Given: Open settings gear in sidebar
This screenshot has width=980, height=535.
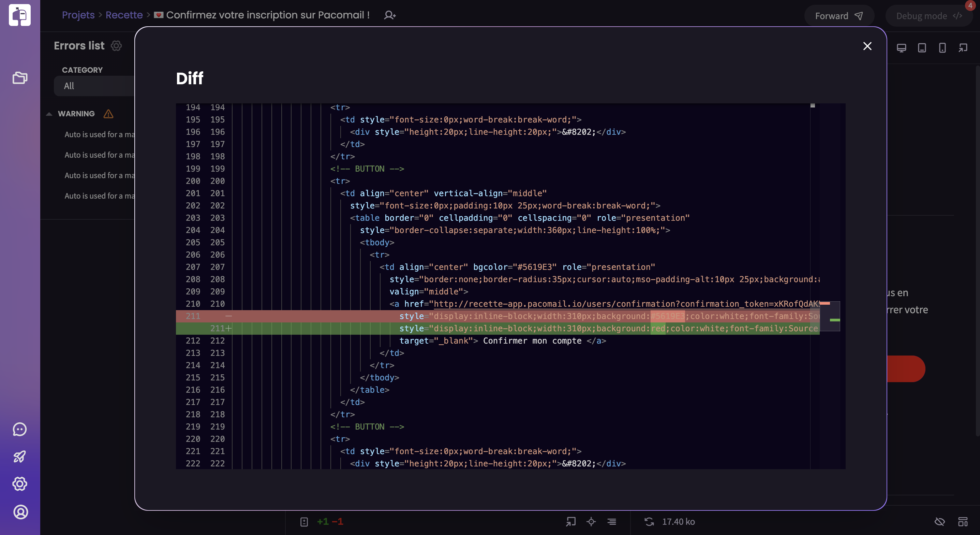Looking at the screenshot, I should [20, 484].
